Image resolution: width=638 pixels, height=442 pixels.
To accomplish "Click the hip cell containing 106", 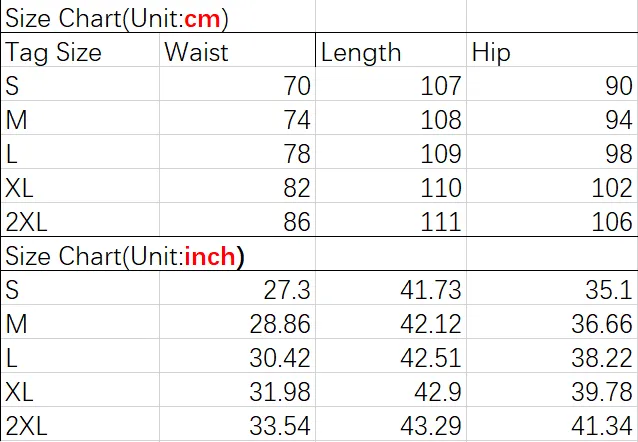I will [x=552, y=219].
